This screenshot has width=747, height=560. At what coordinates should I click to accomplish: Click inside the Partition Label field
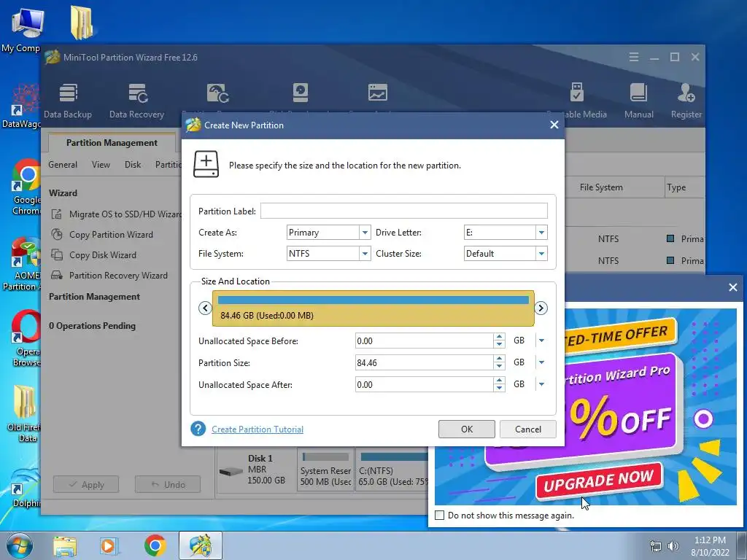click(404, 211)
